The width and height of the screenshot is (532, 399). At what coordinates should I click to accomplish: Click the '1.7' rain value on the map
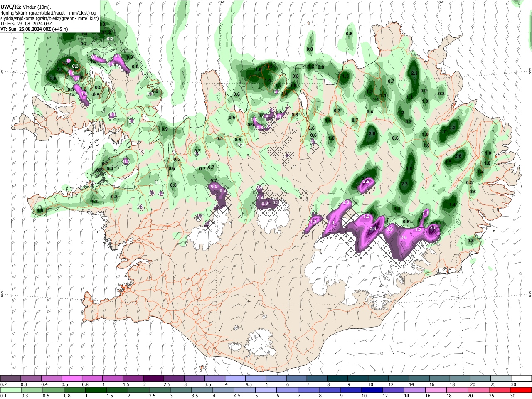(x=443, y=131)
